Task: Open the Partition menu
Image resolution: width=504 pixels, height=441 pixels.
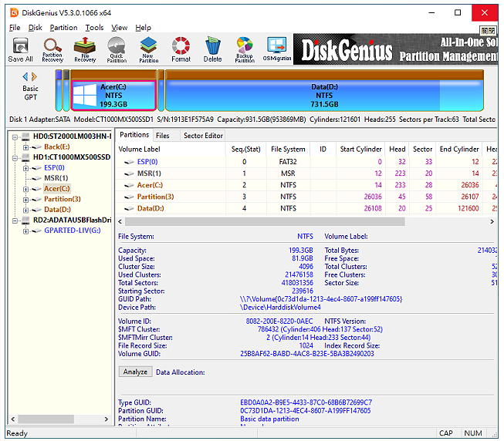Action: (63, 28)
